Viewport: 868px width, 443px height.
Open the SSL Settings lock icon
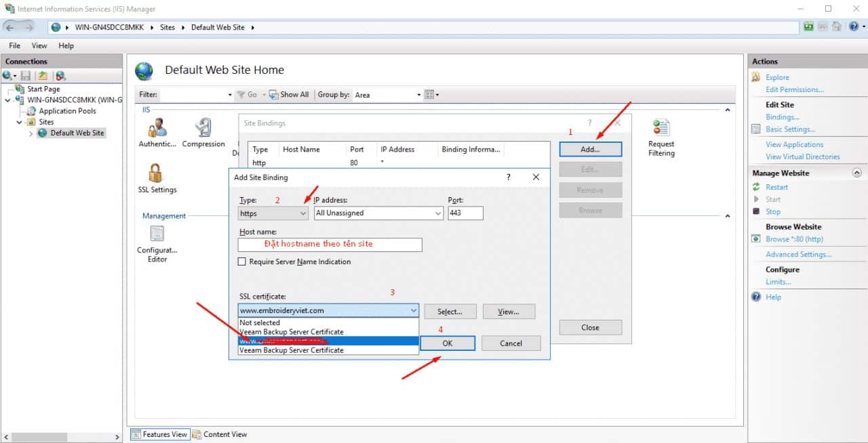(157, 174)
